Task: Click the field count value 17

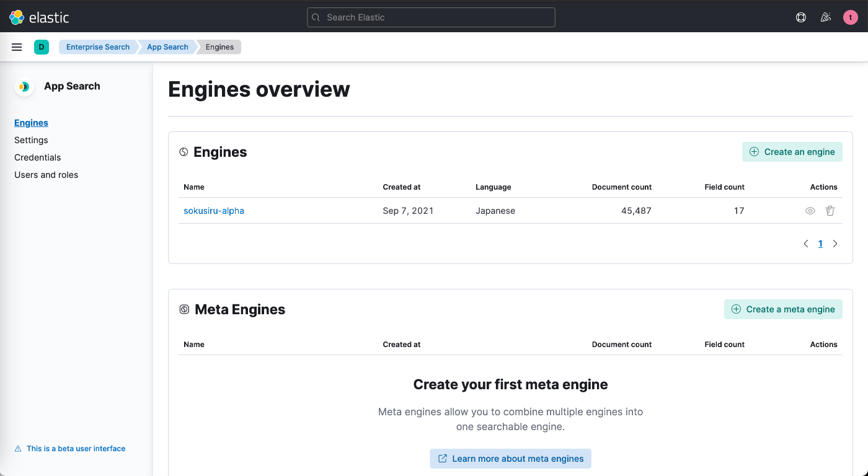Action: coord(739,211)
